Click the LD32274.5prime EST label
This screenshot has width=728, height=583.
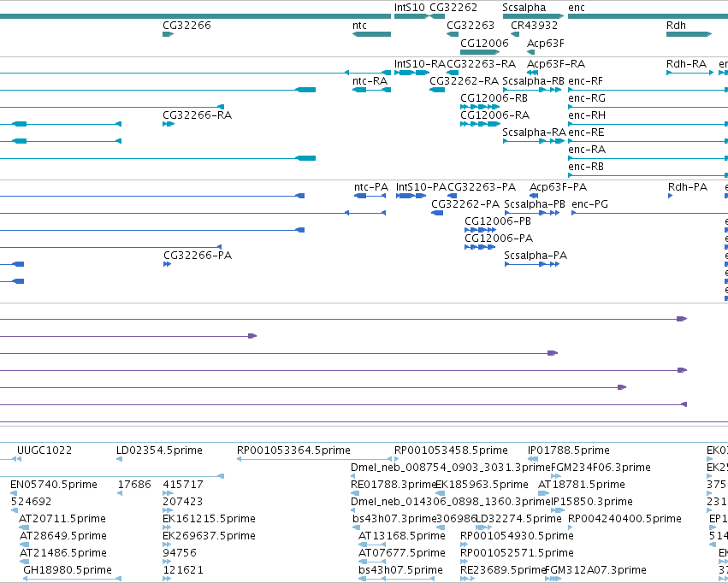coord(518,519)
